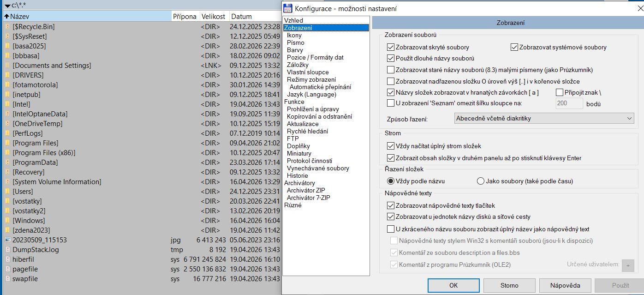The image size is (644, 295).
Task: Open path dropdown arrow at c:\*.*
Action: click(7, 6)
